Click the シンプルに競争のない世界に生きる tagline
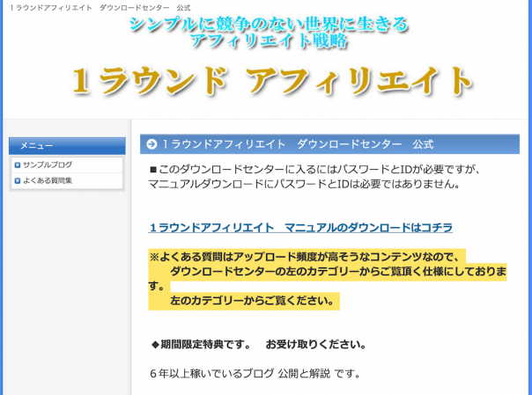Image resolution: width=532 pixels, height=395 pixels. pyautogui.click(x=269, y=25)
